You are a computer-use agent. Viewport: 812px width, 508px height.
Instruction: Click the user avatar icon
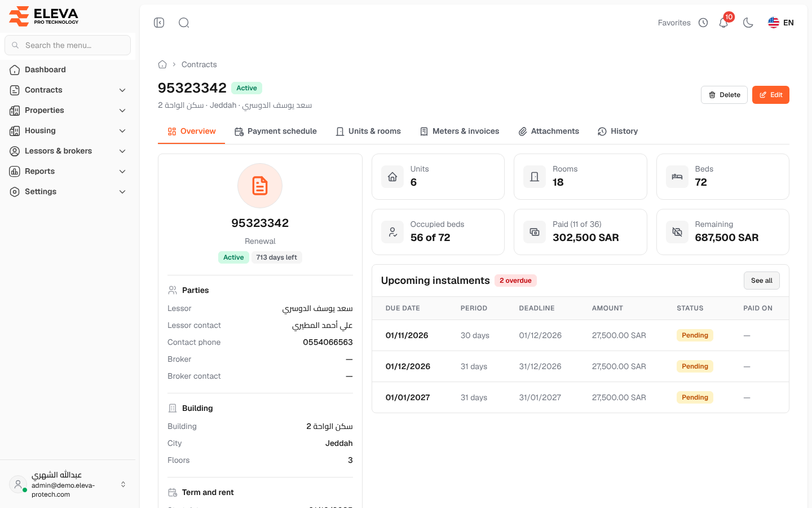click(x=18, y=484)
